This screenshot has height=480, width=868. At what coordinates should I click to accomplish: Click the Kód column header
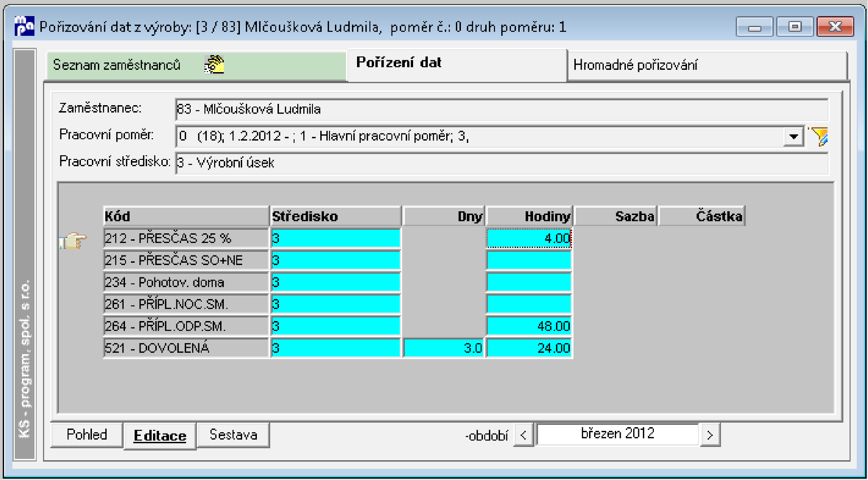click(x=186, y=216)
